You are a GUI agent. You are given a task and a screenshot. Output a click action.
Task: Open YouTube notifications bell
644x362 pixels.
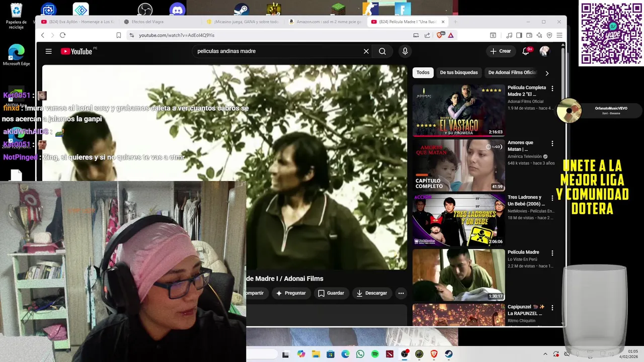point(526,51)
